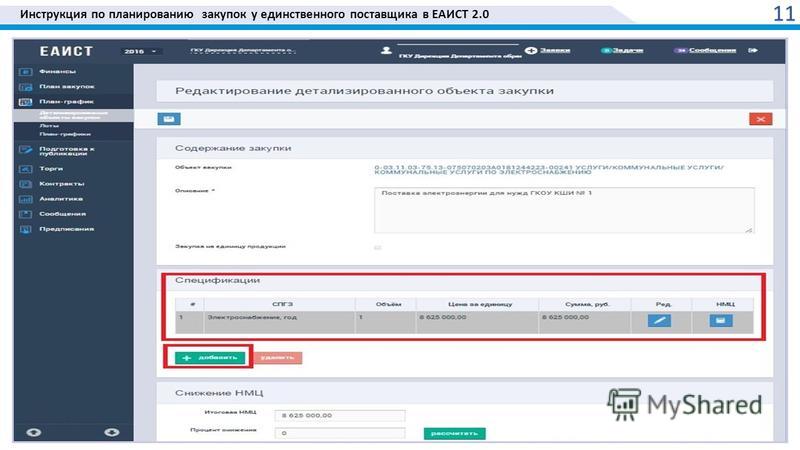
Task: Open the 2016 year dropdown
Action: (x=140, y=51)
